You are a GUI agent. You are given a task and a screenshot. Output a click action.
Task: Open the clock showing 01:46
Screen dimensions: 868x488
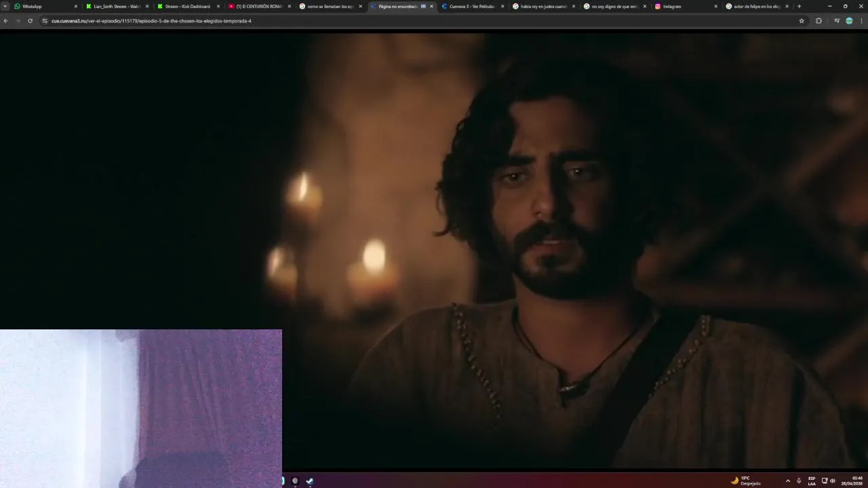853,481
